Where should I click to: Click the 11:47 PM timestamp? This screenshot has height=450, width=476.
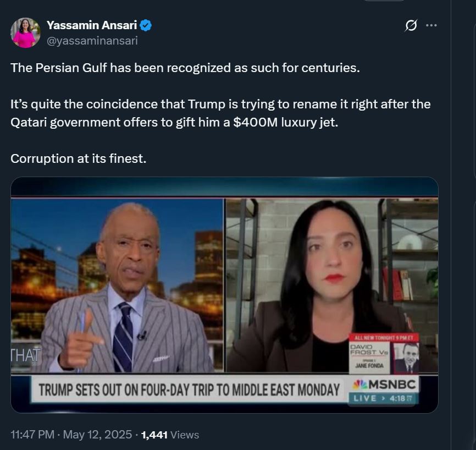32,435
